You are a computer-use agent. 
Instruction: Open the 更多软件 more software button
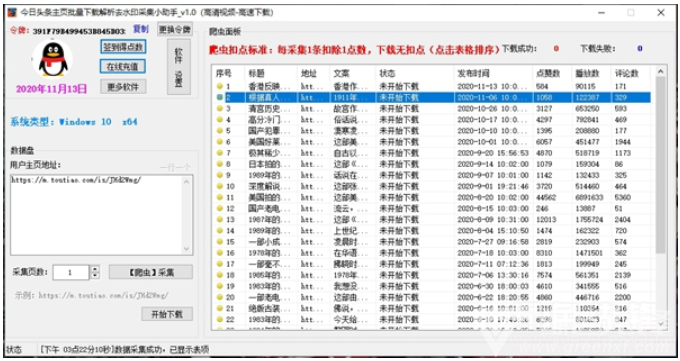(x=123, y=87)
